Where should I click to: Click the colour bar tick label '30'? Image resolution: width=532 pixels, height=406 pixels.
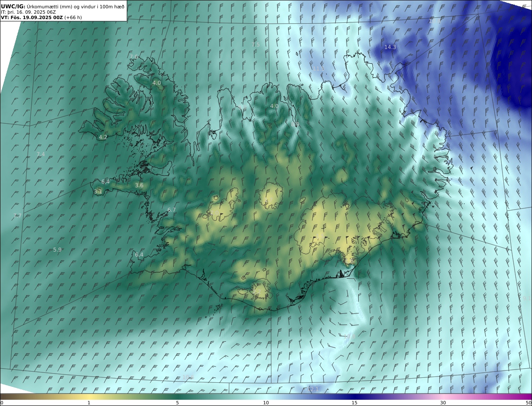point(443,403)
